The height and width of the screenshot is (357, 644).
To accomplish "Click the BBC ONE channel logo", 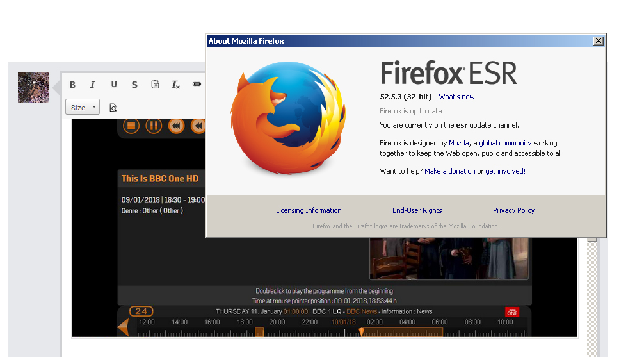I will tap(512, 312).
